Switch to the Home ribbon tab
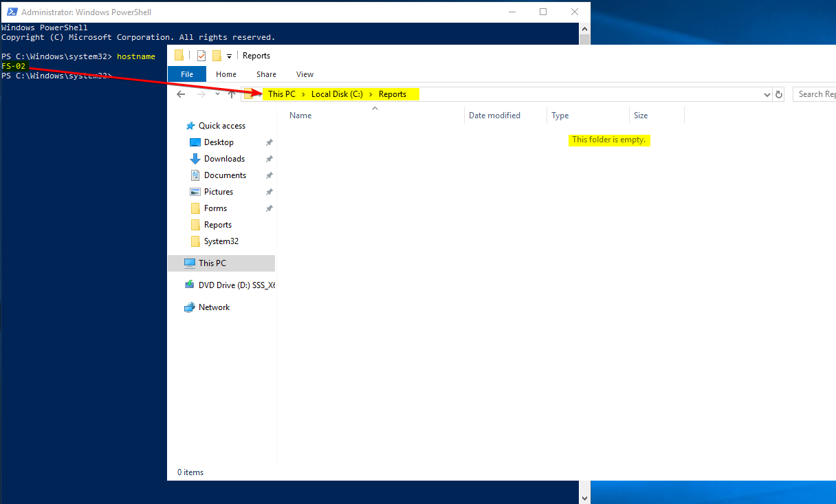The width and height of the screenshot is (836, 504). (226, 74)
